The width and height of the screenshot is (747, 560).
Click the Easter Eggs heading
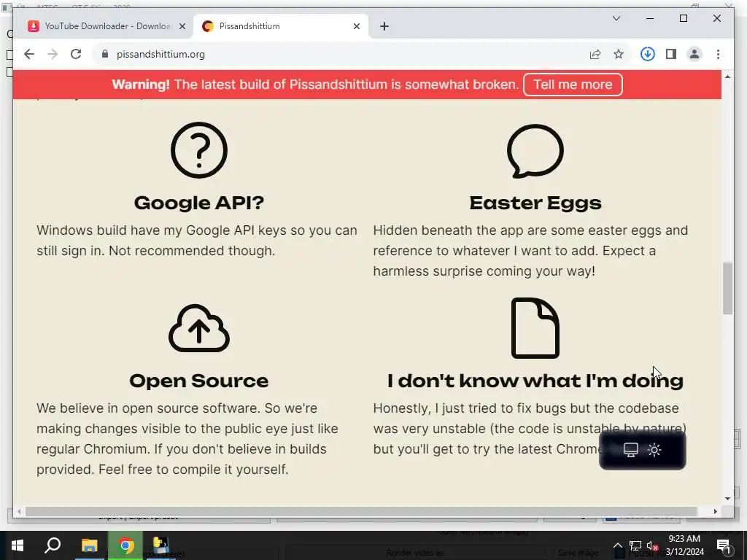(535, 203)
